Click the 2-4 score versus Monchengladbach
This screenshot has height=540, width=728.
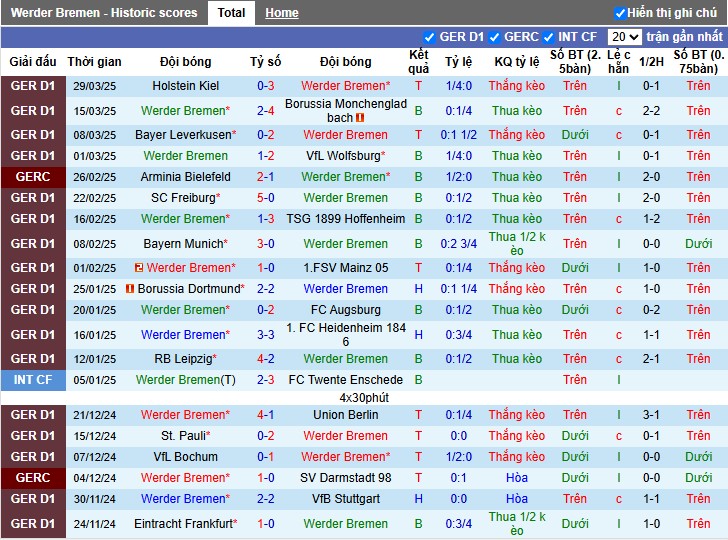click(x=266, y=111)
